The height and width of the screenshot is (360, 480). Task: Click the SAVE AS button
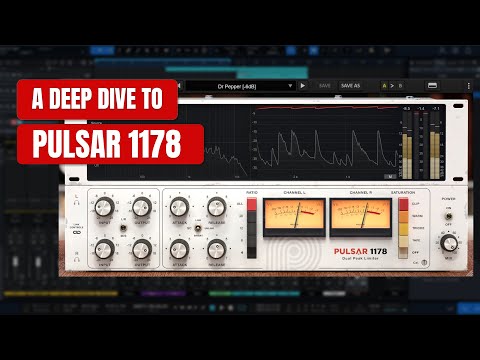click(x=350, y=86)
